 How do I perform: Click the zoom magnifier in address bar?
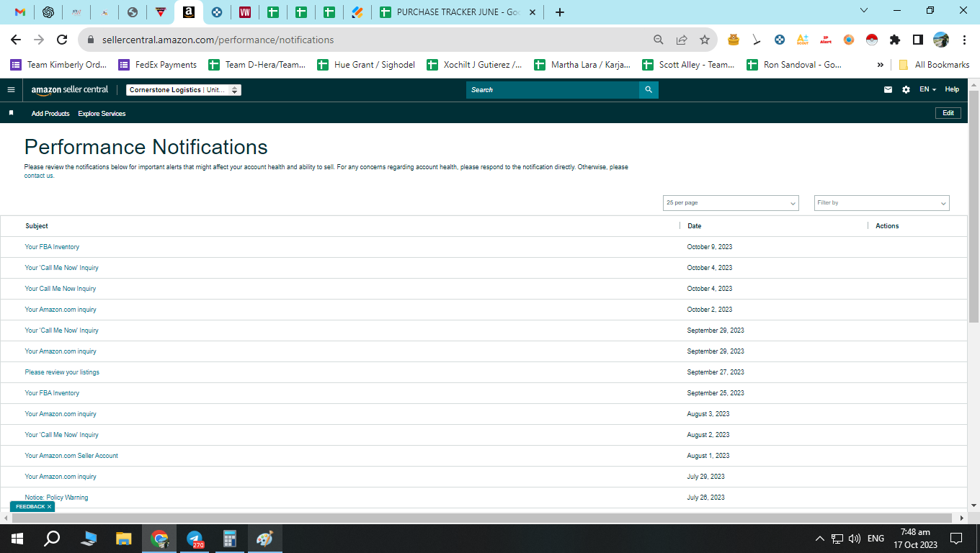[x=659, y=40]
